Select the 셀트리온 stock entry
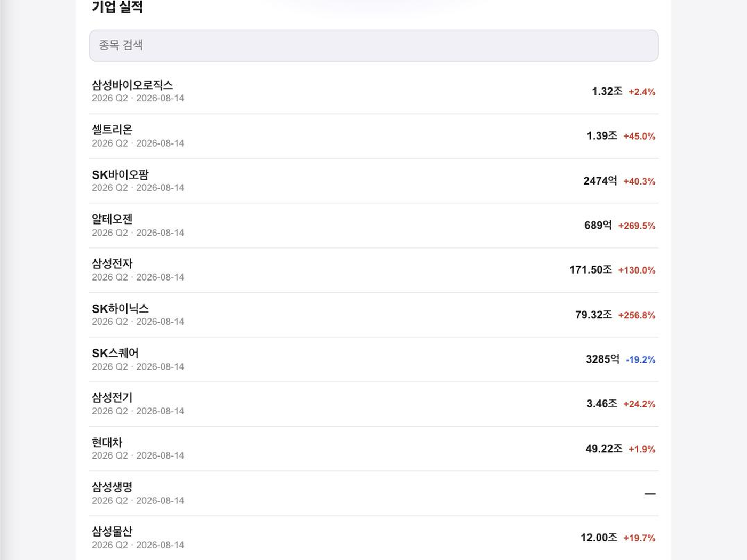 pyautogui.click(x=373, y=136)
